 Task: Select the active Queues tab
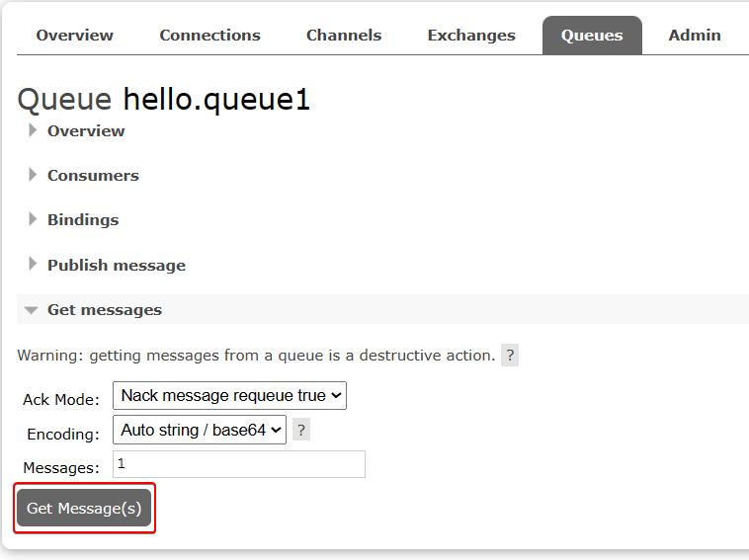[591, 36]
